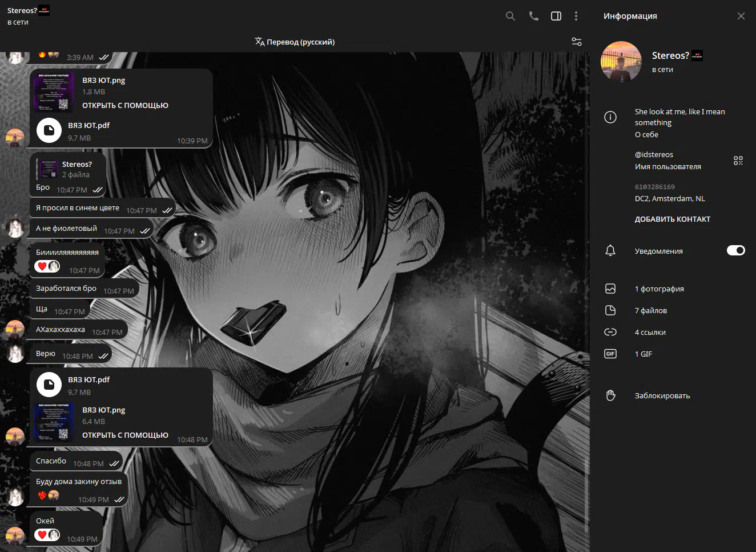Open ВЯЗ ЮТ.pdf file icon sent 10:39 PM
Viewport: 756px width, 552px height.
49,130
